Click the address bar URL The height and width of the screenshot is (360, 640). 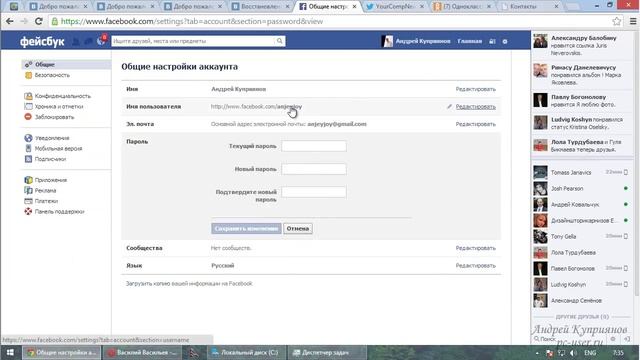tap(192, 21)
